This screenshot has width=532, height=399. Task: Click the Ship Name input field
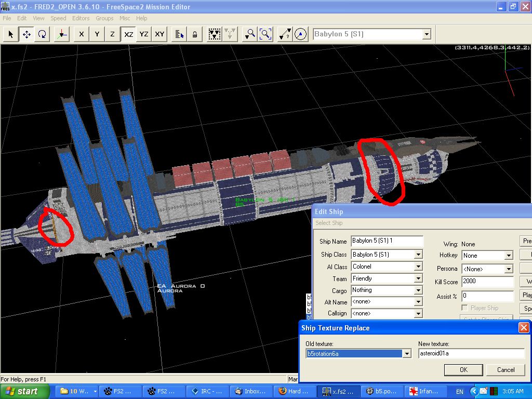387,241
